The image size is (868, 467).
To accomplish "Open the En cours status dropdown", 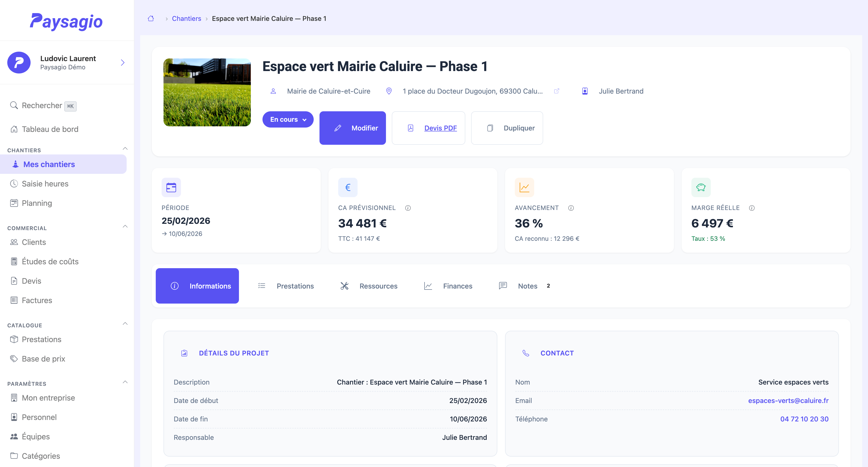I will click(288, 119).
